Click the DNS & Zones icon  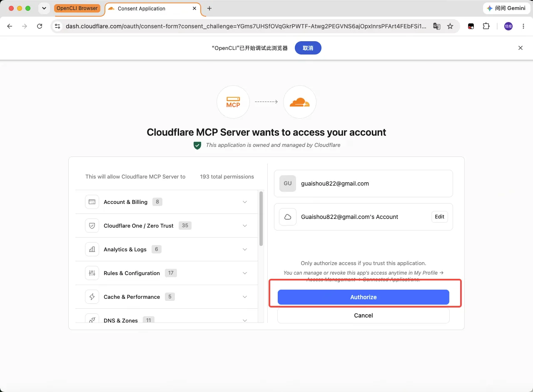pos(92,319)
